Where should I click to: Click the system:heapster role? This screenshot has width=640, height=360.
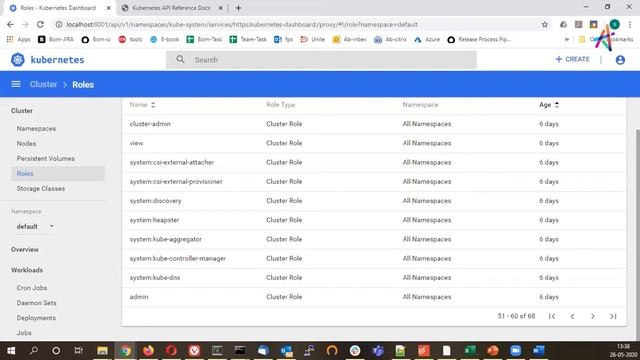[154, 220]
